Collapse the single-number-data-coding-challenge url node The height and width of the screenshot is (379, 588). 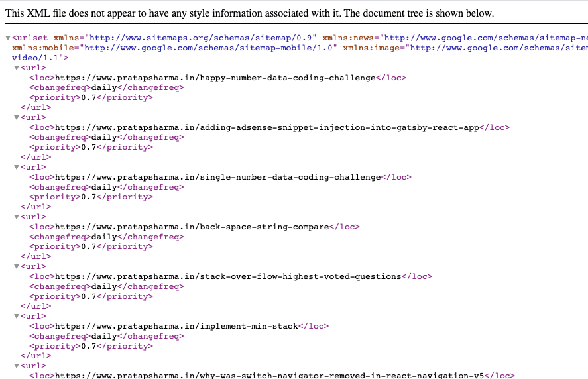pos(17,167)
